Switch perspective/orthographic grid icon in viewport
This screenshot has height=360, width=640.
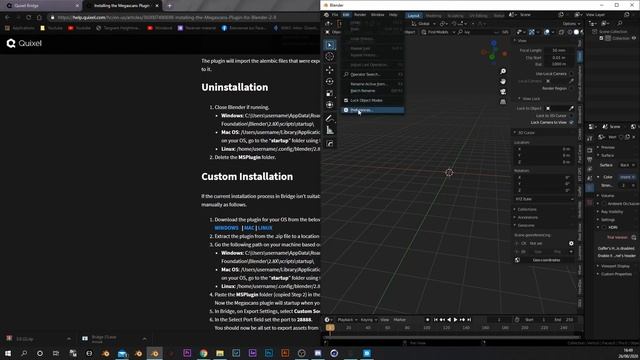503,102
